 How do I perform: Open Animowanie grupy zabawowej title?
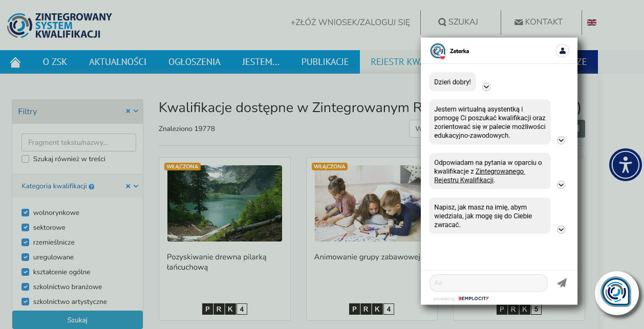pyautogui.click(x=367, y=257)
